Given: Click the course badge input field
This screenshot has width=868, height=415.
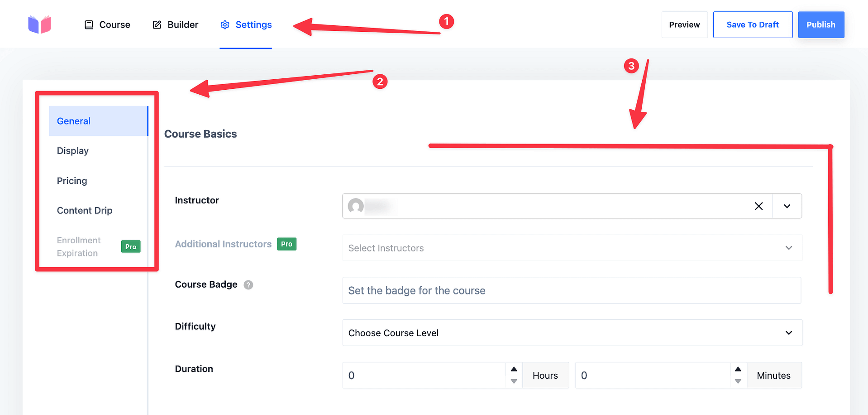Looking at the screenshot, I should tap(572, 290).
